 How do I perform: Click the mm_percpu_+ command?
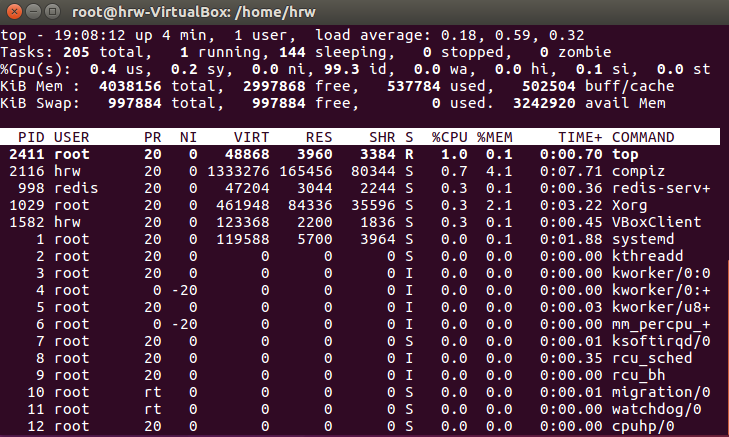click(x=661, y=324)
